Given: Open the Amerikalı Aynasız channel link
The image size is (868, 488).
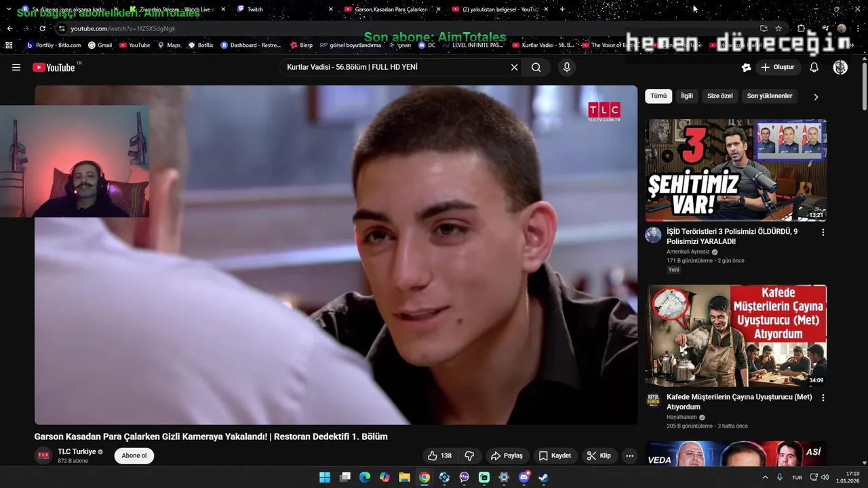Looking at the screenshot, I should (688, 251).
